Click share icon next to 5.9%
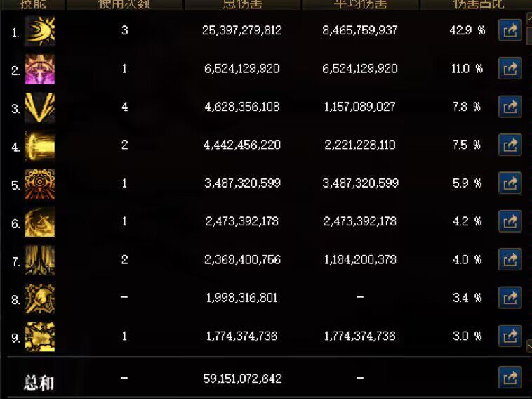This screenshot has height=399, width=532. [510, 183]
